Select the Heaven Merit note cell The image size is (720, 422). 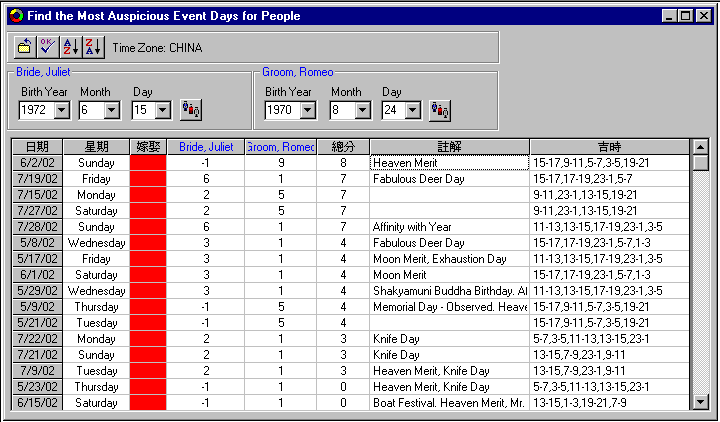448,163
